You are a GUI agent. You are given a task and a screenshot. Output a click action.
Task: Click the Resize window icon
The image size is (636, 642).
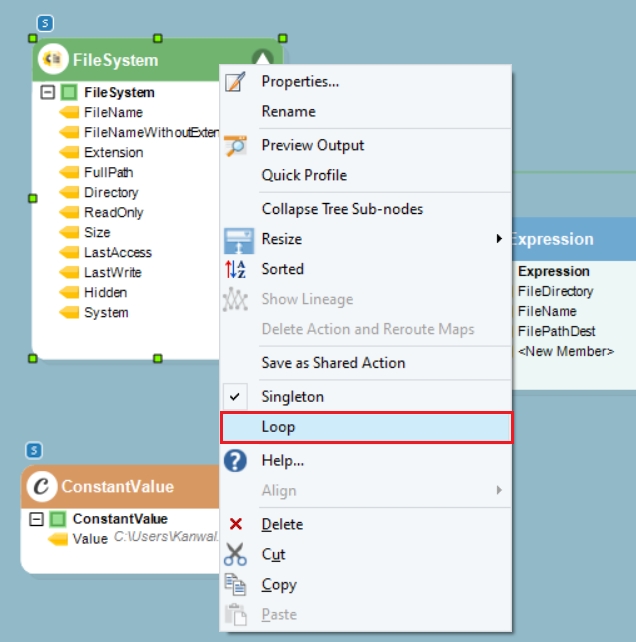[239, 241]
